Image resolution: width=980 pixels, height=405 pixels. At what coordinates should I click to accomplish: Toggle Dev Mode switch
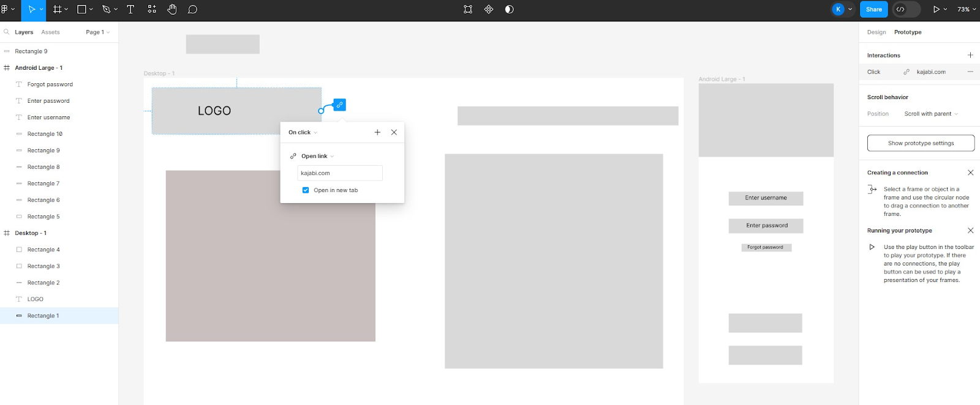(x=907, y=9)
